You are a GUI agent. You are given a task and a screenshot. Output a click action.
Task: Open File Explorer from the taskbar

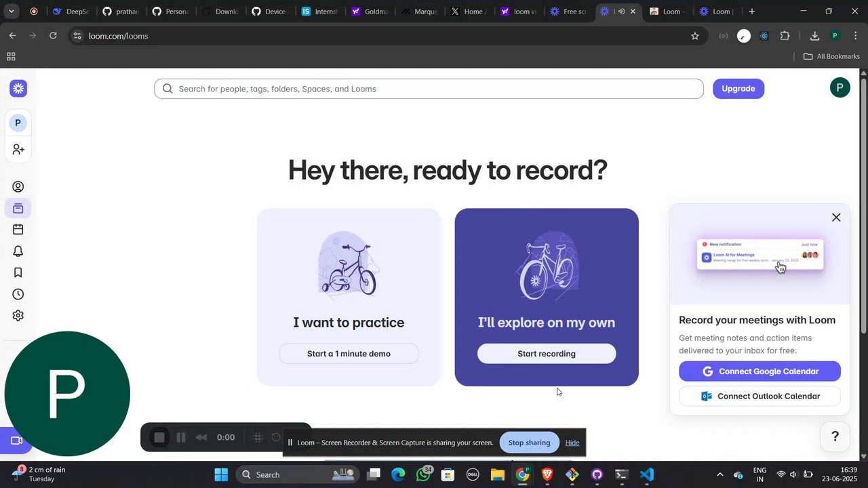pyautogui.click(x=498, y=474)
